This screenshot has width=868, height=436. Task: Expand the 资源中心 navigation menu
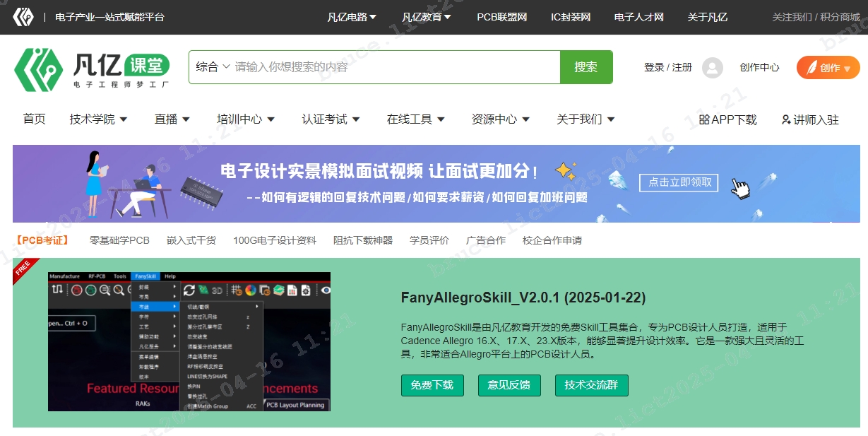pyautogui.click(x=501, y=119)
